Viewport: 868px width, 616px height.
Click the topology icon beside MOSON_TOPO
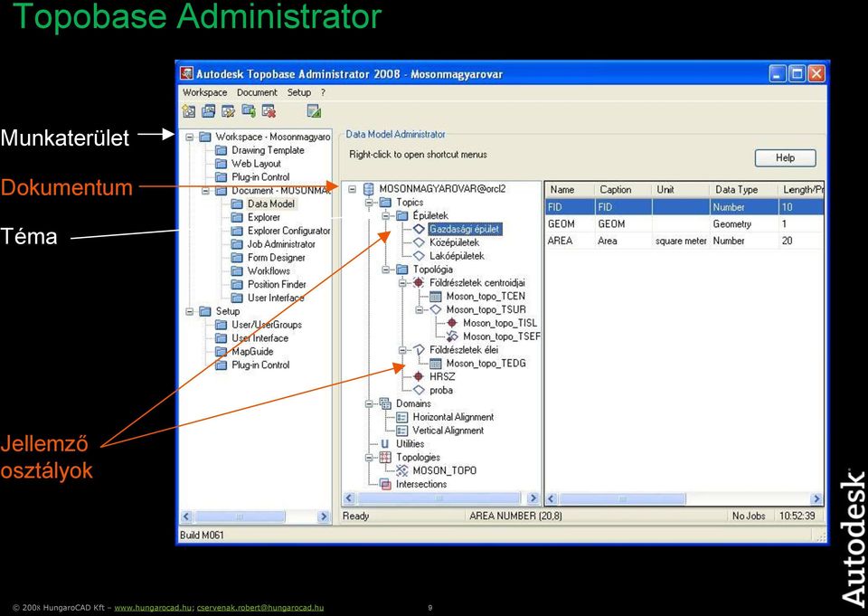401,471
